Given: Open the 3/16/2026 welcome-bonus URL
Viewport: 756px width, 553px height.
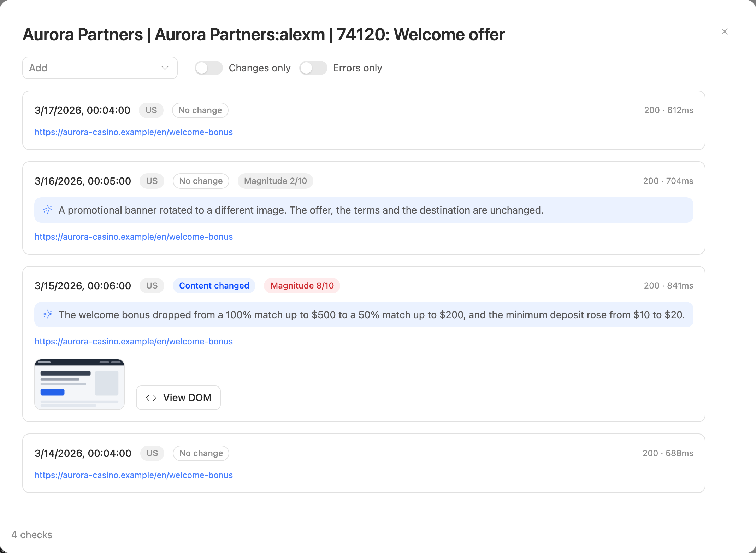Looking at the screenshot, I should pyautogui.click(x=134, y=237).
